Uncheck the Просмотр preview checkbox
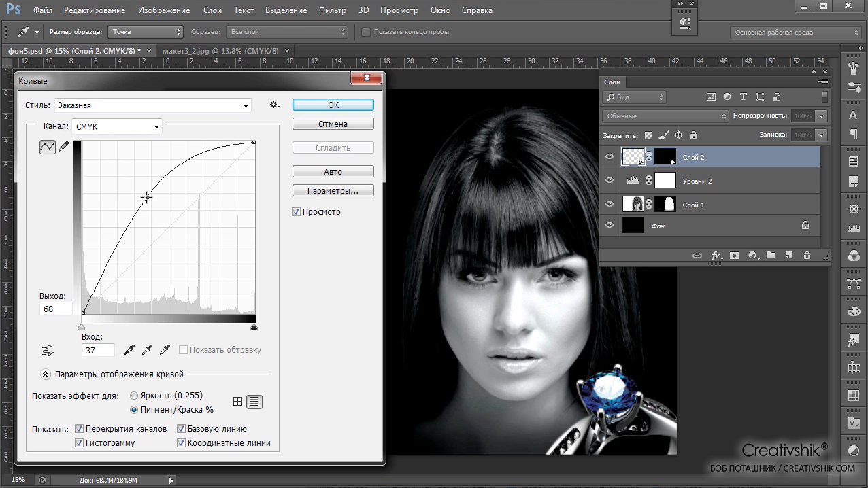This screenshot has height=488, width=868. click(x=297, y=212)
